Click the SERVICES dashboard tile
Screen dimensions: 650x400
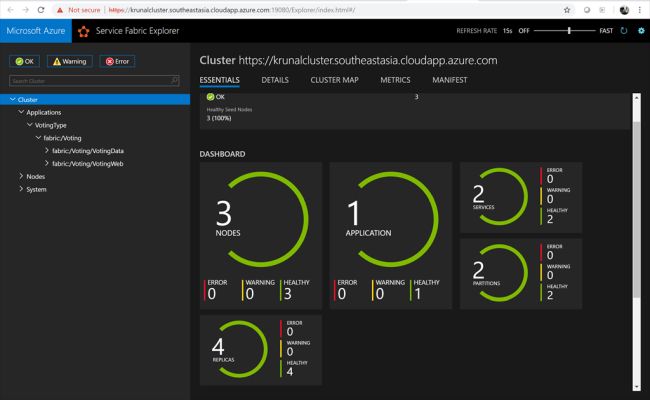coord(521,197)
